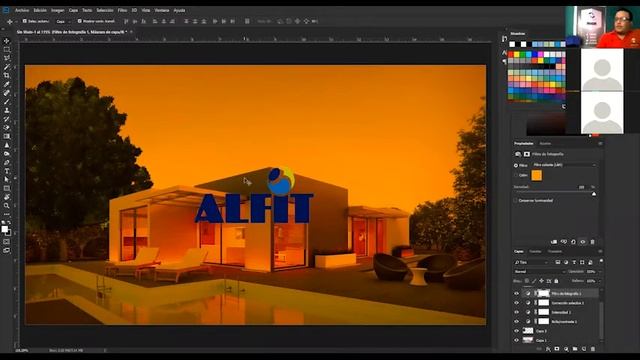Select the Gradient tool
This screenshot has height=360, width=640.
(7, 136)
